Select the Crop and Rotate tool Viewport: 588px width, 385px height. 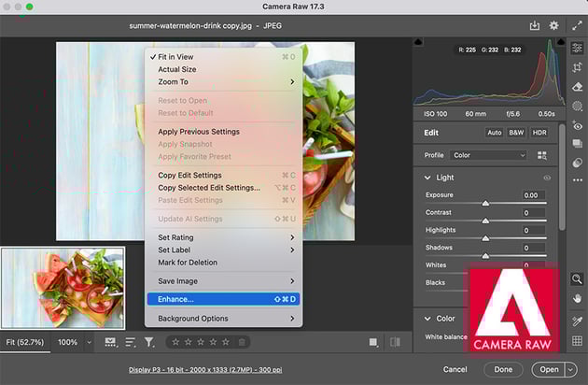[x=577, y=67]
